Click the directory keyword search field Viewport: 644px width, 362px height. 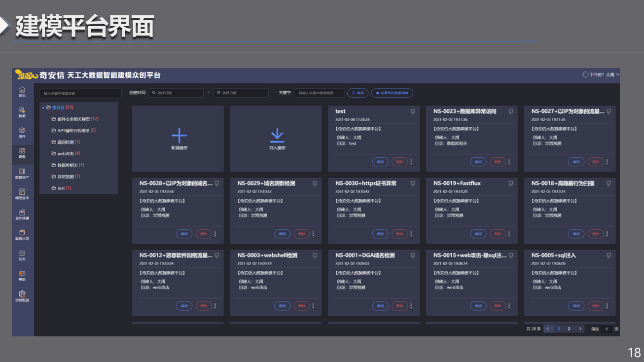tap(80, 93)
